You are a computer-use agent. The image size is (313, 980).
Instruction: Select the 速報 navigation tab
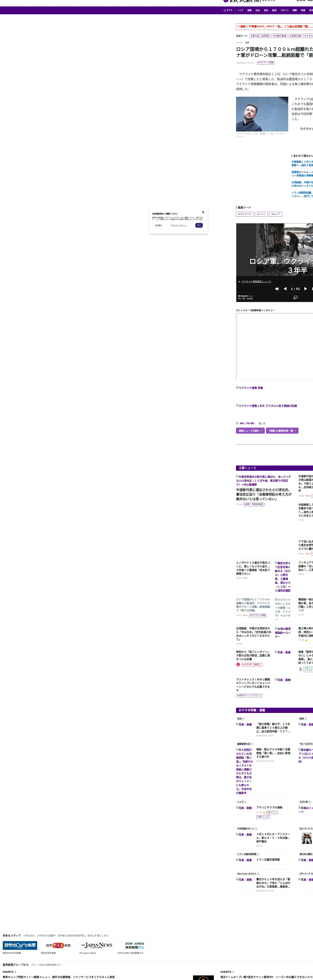pos(249,10)
